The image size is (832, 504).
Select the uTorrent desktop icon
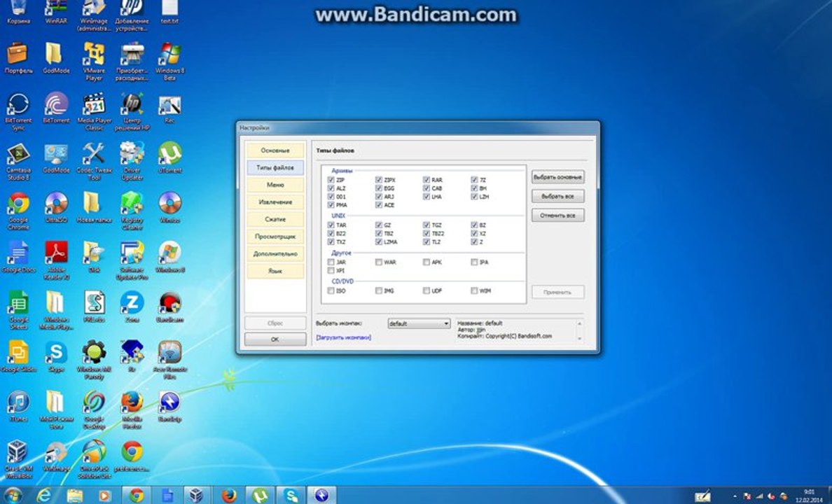pos(169,157)
